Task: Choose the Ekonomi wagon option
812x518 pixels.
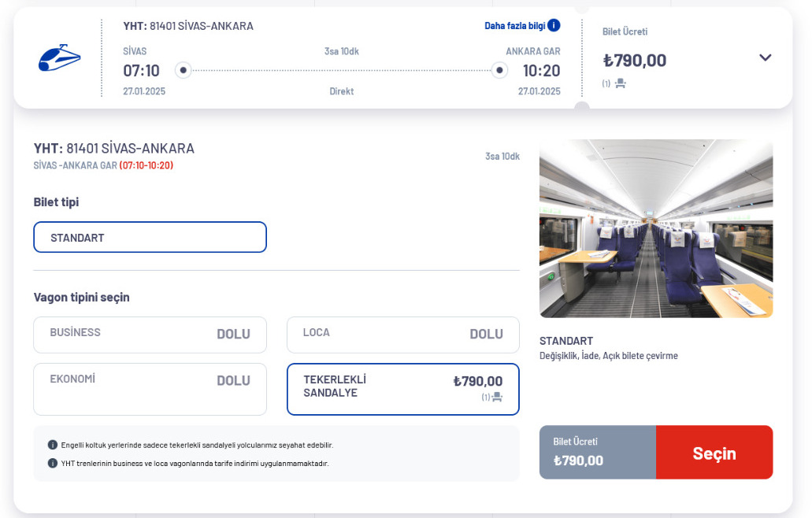Action: point(150,389)
